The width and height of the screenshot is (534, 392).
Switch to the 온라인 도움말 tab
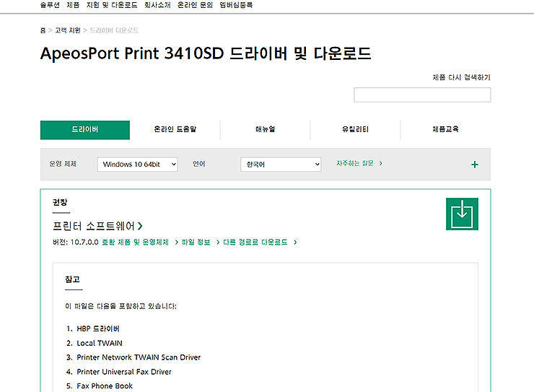point(175,130)
